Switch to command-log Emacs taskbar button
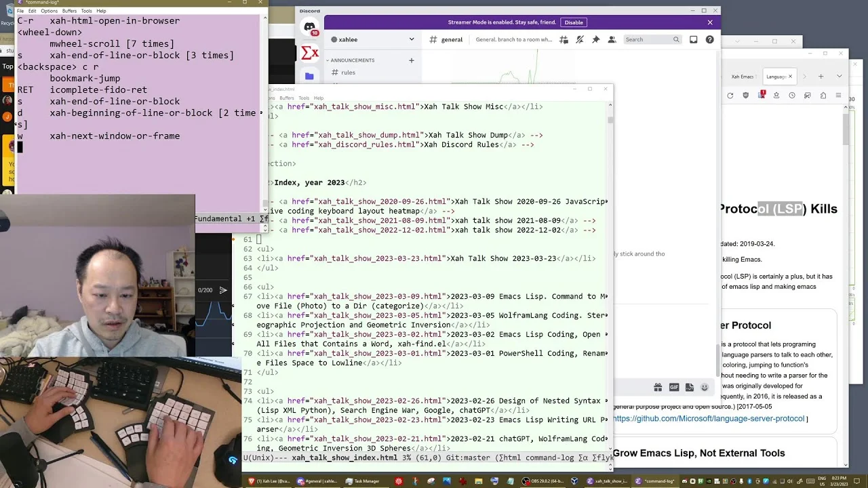868x488 pixels. pyautogui.click(x=654, y=481)
